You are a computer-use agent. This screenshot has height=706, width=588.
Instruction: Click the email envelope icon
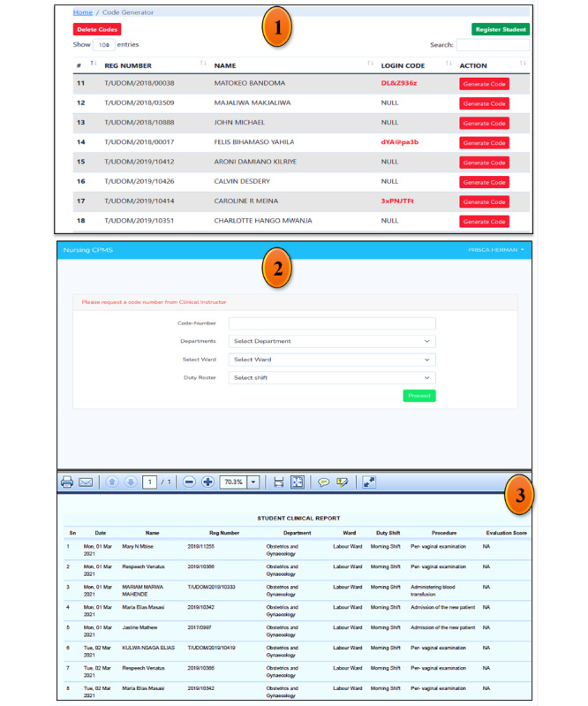pos(86,482)
